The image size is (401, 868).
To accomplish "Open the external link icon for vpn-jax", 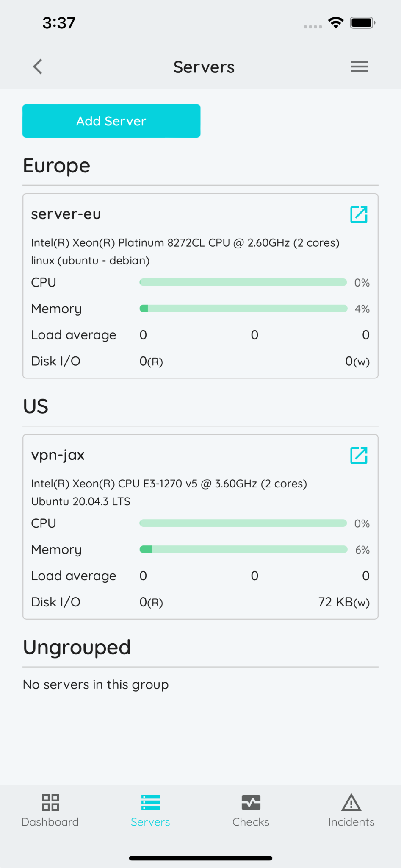I will tap(359, 455).
